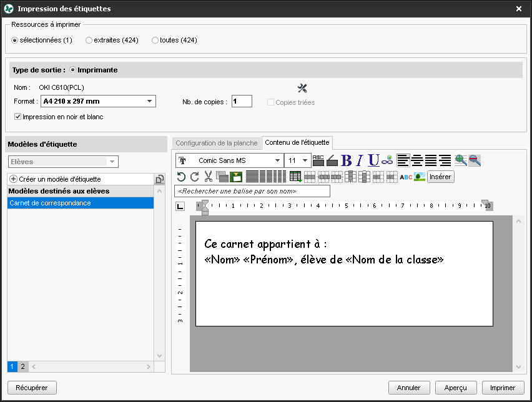Click the 'Rechercher une balise' search field
The width and height of the screenshot is (532, 402).
252,191
